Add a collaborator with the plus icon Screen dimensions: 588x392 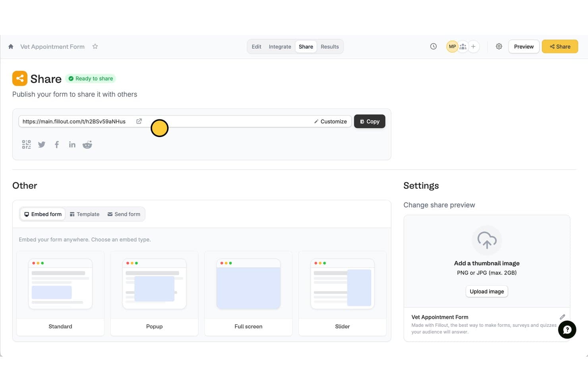473,46
